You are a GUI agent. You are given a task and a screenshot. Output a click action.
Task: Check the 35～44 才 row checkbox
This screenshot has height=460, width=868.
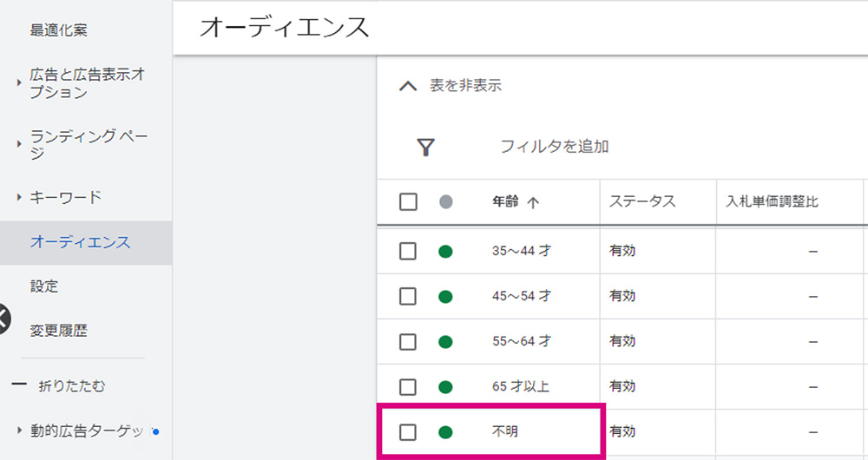tap(408, 252)
